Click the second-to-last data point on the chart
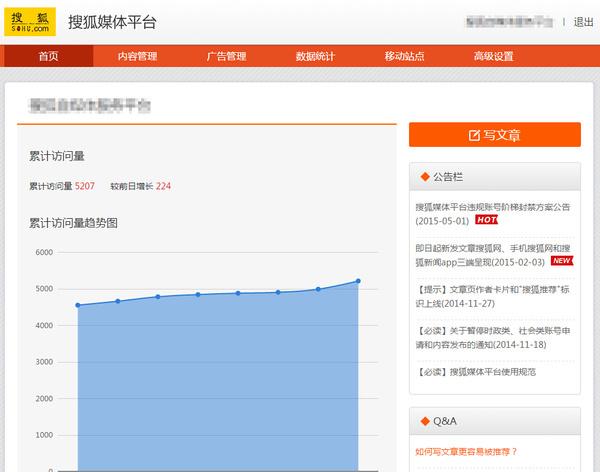Viewport: 600px width, 472px height. tap(318, 289)
